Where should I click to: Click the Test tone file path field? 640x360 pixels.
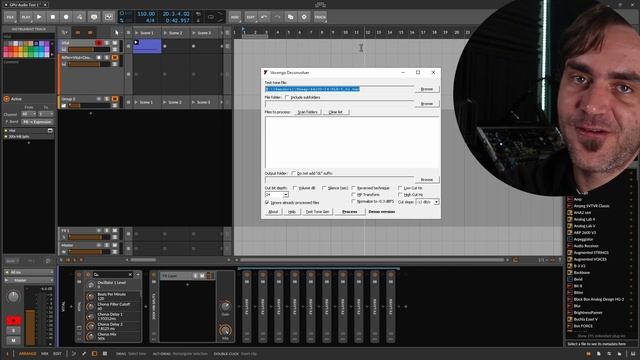pos(339,89)
